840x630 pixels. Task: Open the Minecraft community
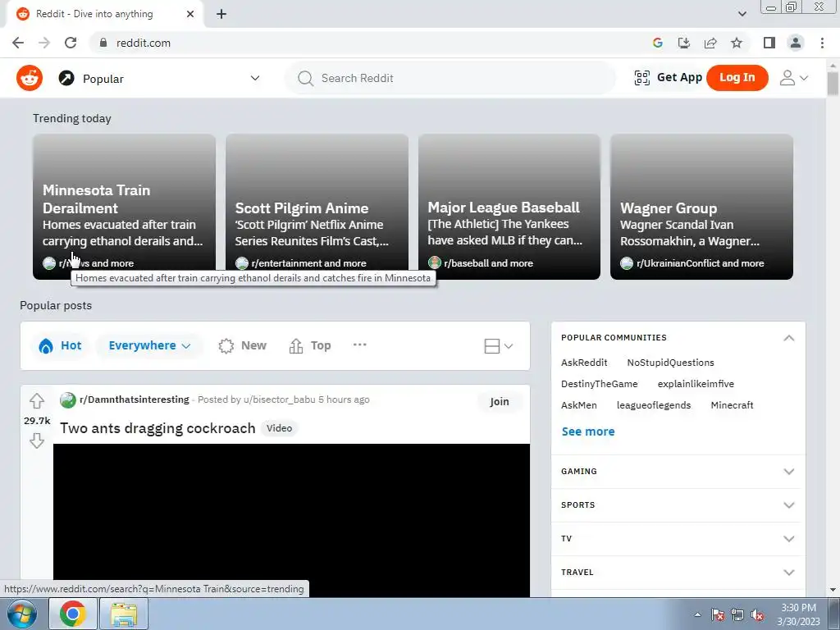click(732, 405)
